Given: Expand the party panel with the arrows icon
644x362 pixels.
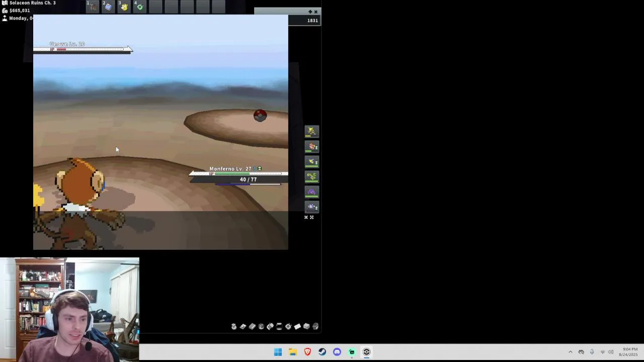Looking at the screenshot, I should click(311, 217).
